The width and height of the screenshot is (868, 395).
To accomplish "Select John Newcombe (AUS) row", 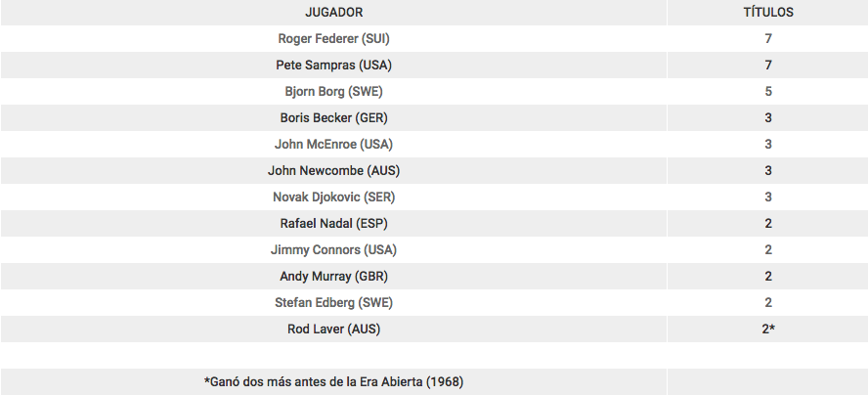I will (434, 171).
